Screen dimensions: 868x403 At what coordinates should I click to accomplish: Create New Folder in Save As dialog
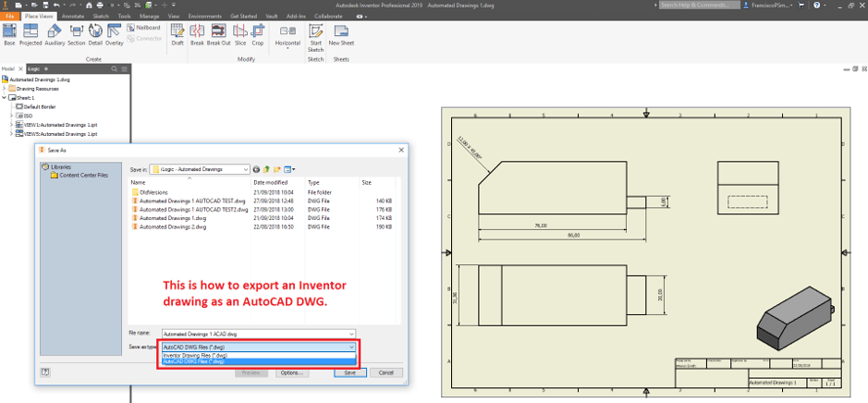point(277,169)
